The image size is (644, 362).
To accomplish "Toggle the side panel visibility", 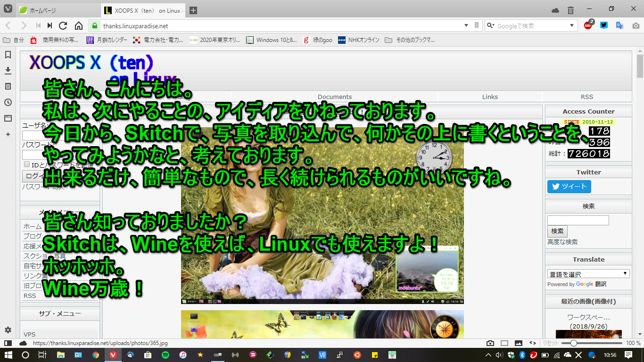I will pos(8,343).
